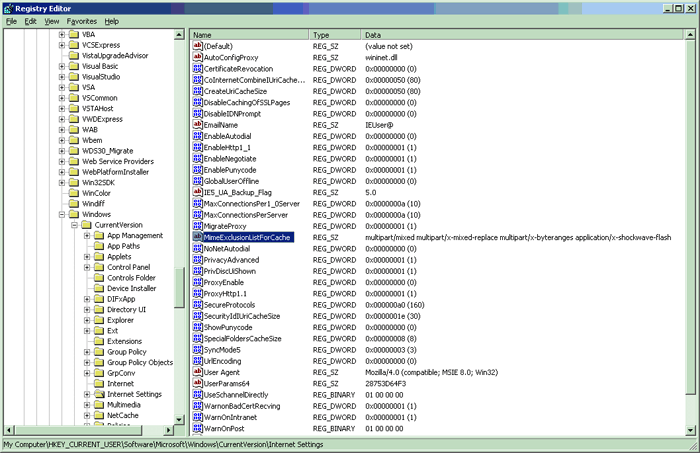This screenshot has width=700, height=453.
Task: Select the WarnonBadCertRecving value name
Action: coord(242,406)
